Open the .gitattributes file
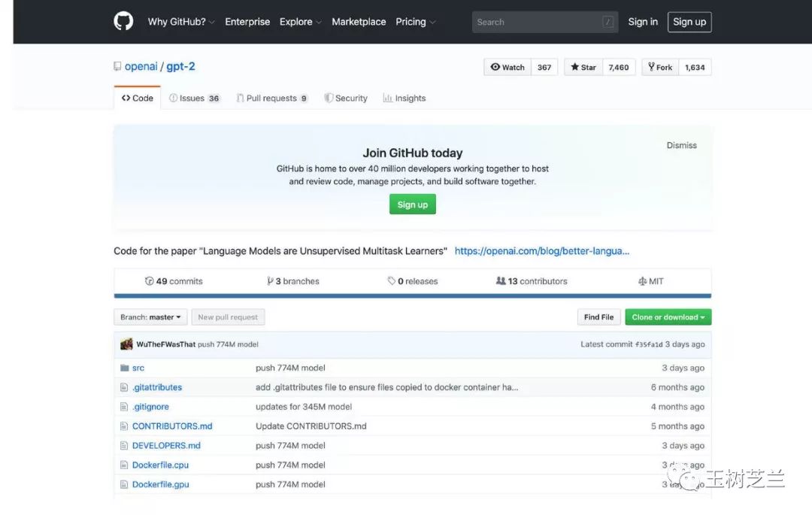The image size is (812, 515). [x=157, y=387]
